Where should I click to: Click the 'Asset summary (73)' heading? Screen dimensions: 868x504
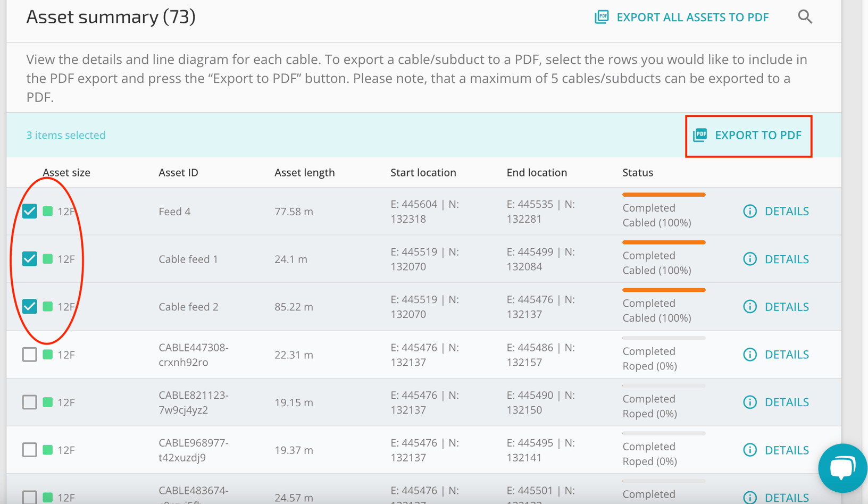[111, 16]
